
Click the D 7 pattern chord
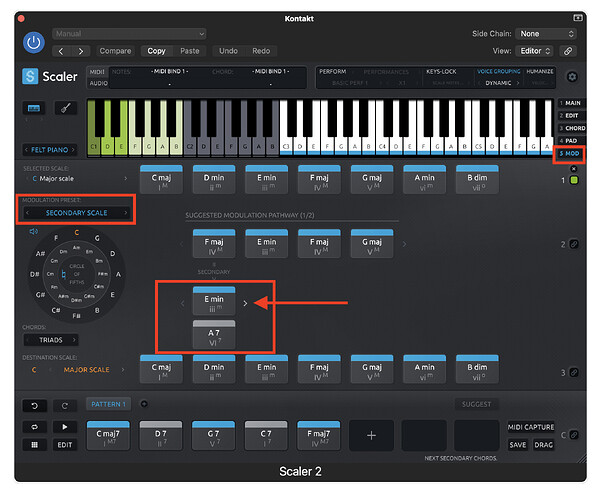click(x=161, y=436)
